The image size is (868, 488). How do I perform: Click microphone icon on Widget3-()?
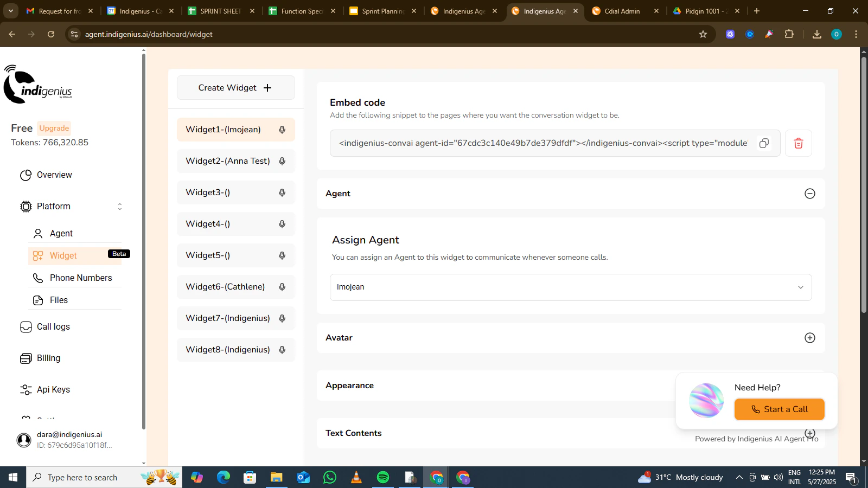[282, 192]
